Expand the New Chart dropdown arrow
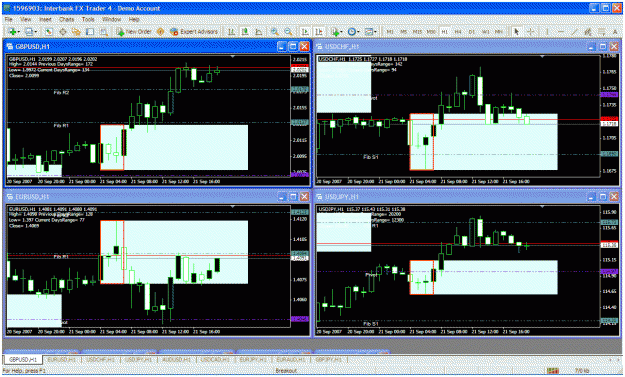This screenshot has width=625, height=377. point(19,32)
